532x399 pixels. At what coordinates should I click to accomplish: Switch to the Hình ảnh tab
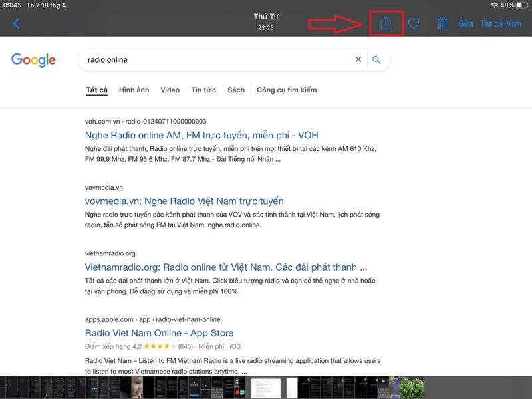[134, 90]
